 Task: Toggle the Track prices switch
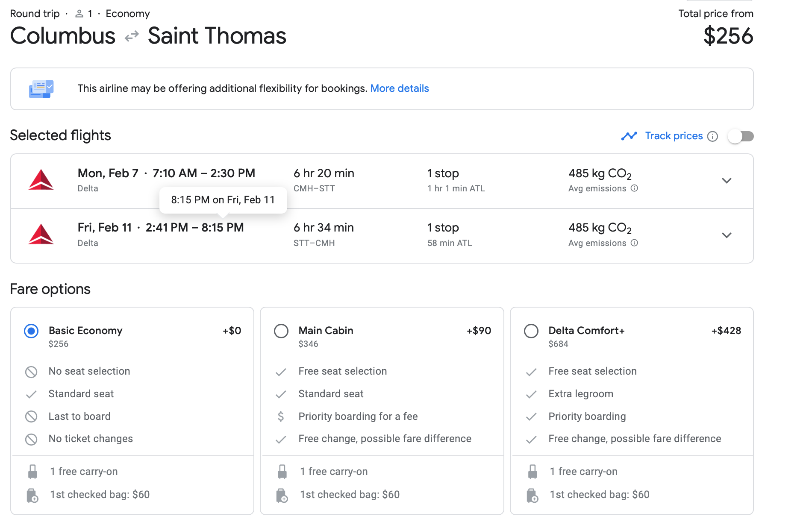tap(741, 136)
